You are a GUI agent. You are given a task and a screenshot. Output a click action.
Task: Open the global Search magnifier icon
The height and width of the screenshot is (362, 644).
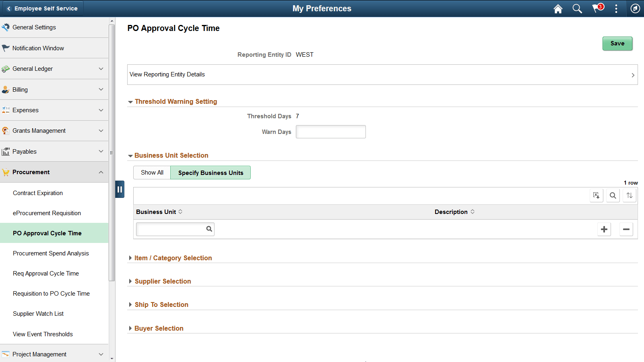coord(577,8)
